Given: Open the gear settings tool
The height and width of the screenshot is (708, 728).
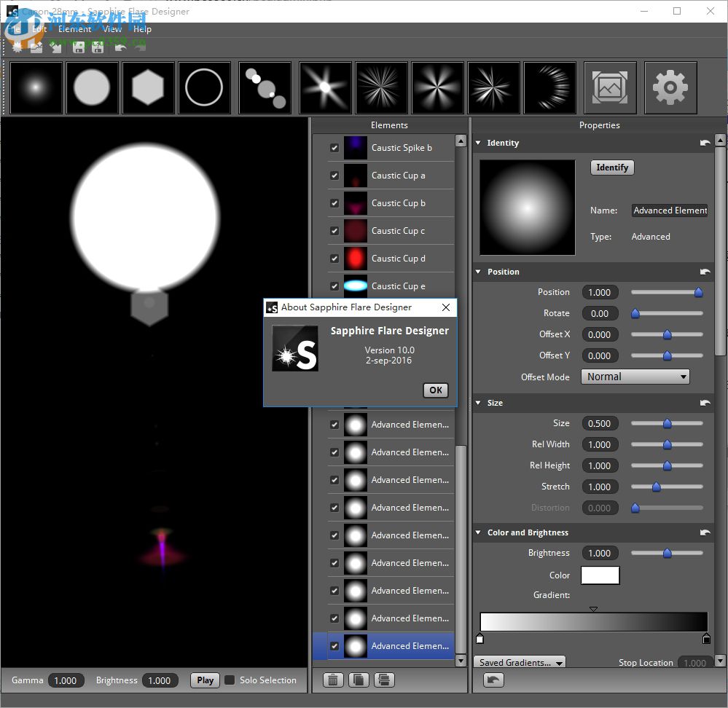Looking at the screenshot, I should point(670,88).
